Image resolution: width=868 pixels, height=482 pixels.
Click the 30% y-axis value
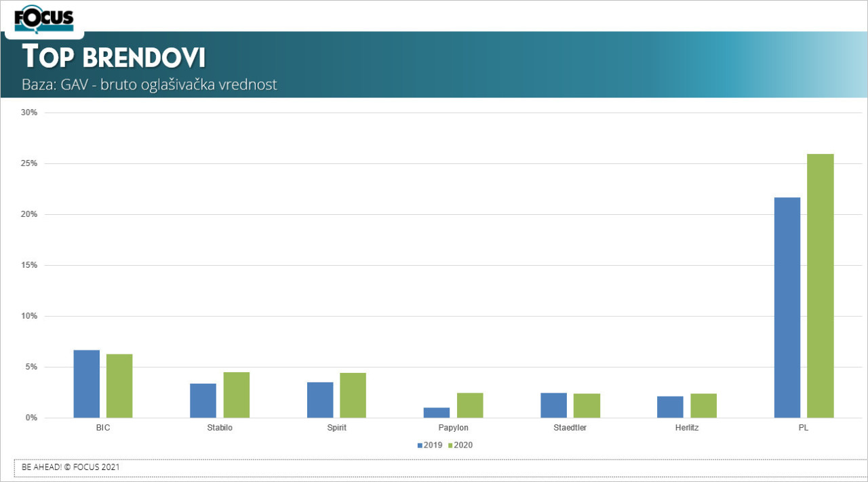[x=29, y=113]
